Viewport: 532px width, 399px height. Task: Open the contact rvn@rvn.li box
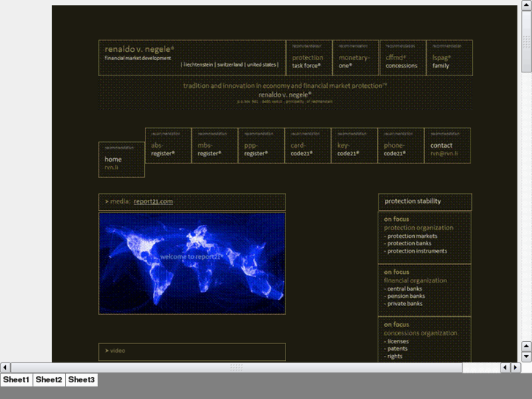tap(447, 146)
